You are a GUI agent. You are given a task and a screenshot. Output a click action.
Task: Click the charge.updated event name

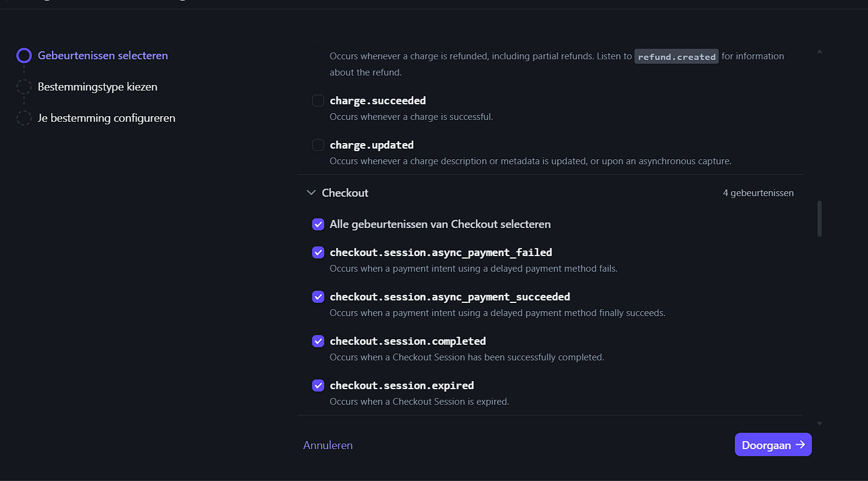tap(372, 145)
